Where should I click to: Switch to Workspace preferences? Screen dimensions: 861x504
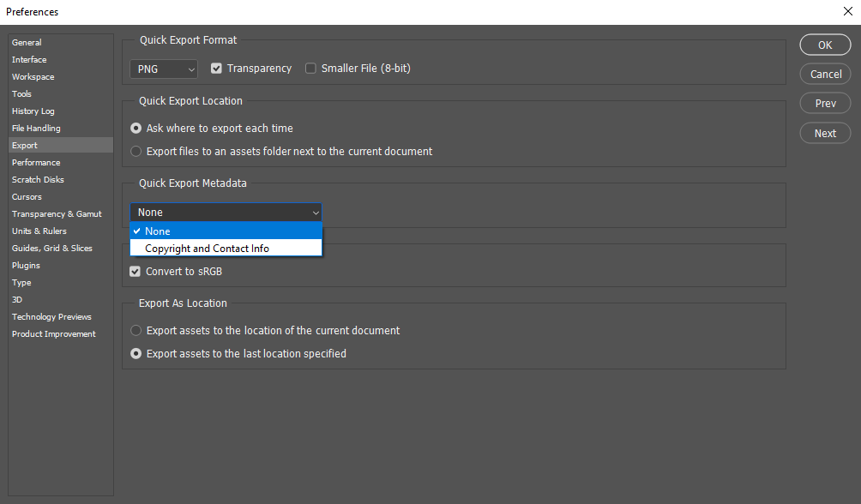click(x=33, y=76)
